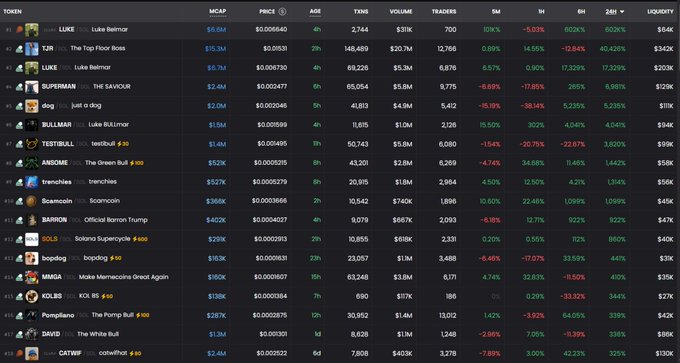Click the green pill icon in the Scamcoin row

click(19, 202)
